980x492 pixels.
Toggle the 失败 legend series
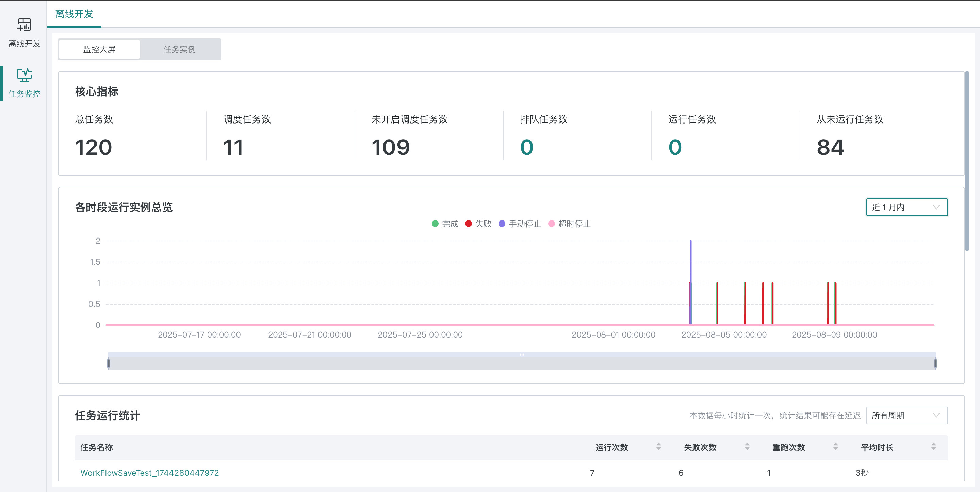[x=478, y=224]
